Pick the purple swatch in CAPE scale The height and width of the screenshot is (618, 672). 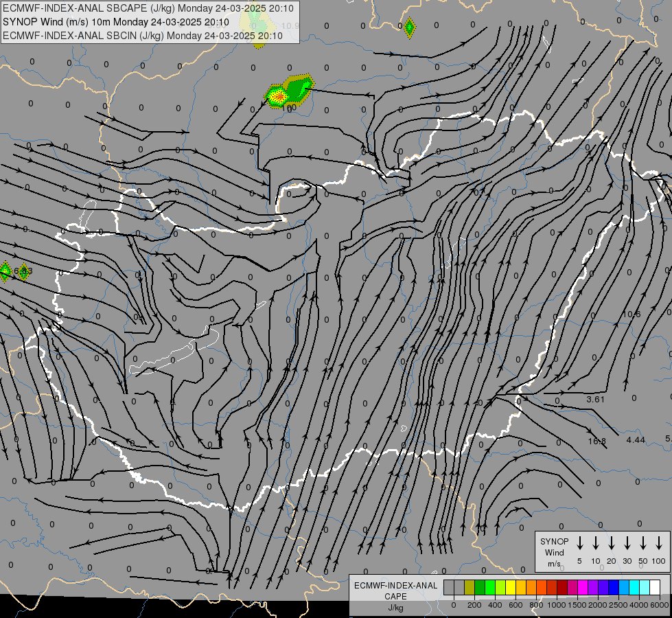tap(593, 587)
